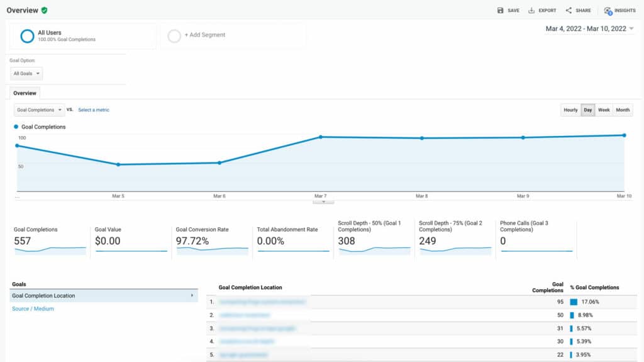Viewport: 644px width, 362px height.
Task: Open the Goal Completions metric dropdown
Action: [39, 110]
